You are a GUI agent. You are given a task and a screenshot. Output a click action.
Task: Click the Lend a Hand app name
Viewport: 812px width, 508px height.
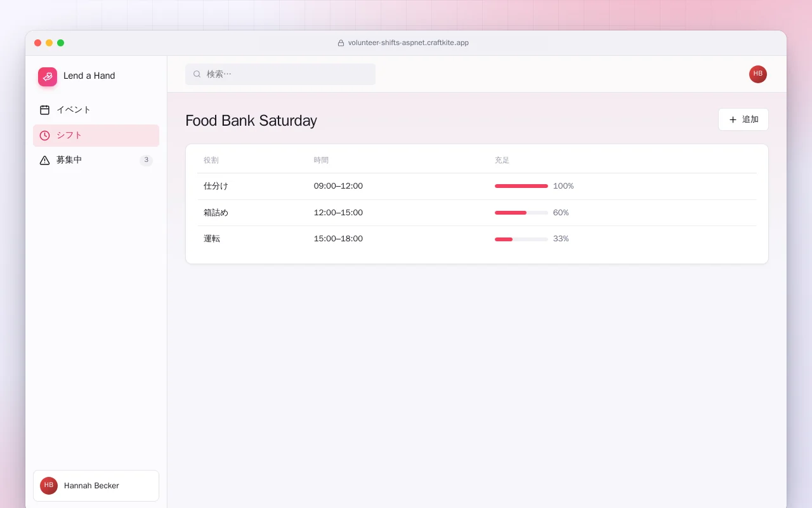click(x=89, y=76)
